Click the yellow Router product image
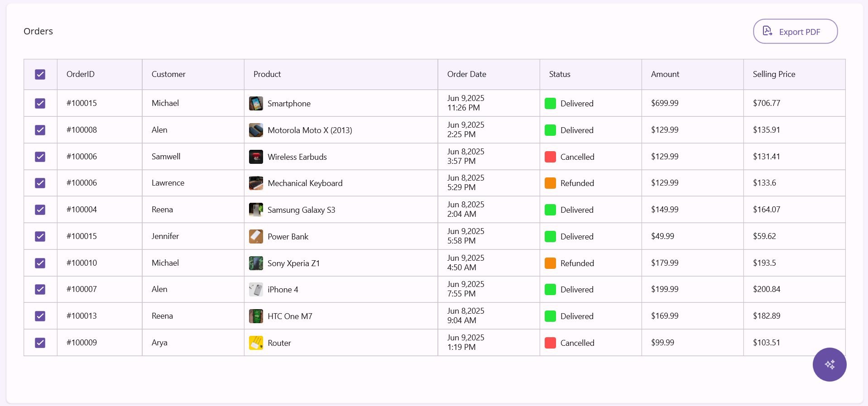Image resolution: width=868 pixels, height=406 pixels. 256,343
